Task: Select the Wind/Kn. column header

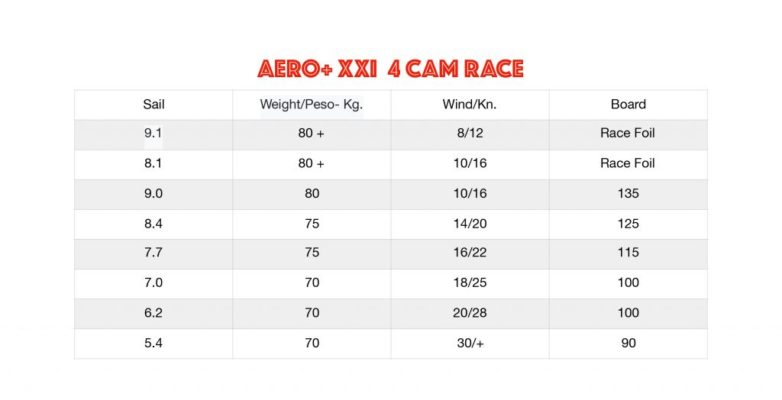Action: 470,104
